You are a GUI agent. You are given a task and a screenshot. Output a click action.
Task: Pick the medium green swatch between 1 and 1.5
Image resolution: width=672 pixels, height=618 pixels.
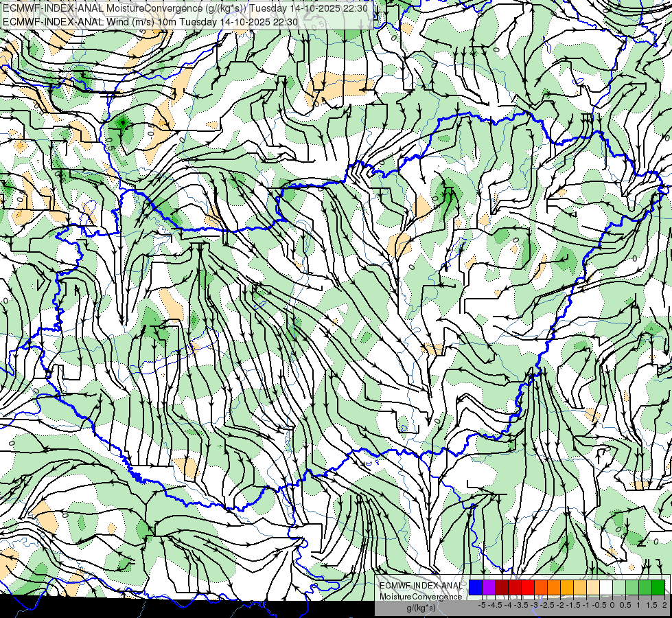tap(645, 587)
